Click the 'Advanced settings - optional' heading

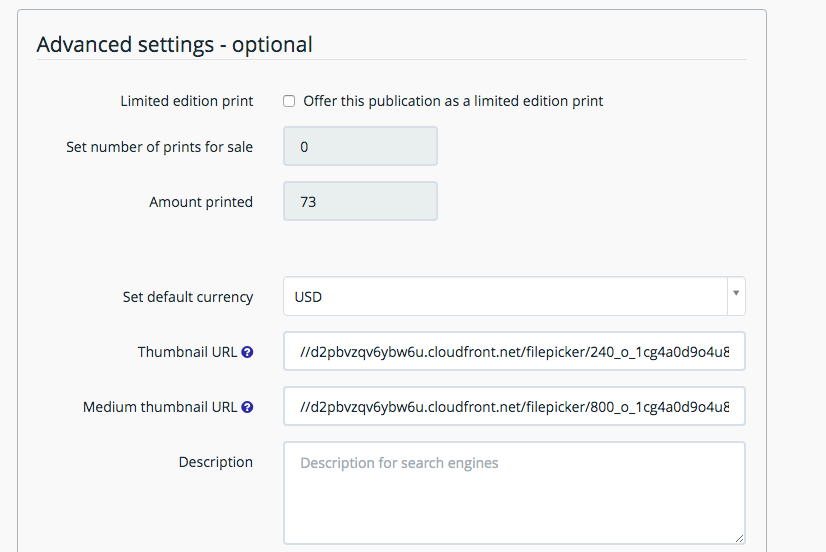pyautogui.click(x=174, y=45)
